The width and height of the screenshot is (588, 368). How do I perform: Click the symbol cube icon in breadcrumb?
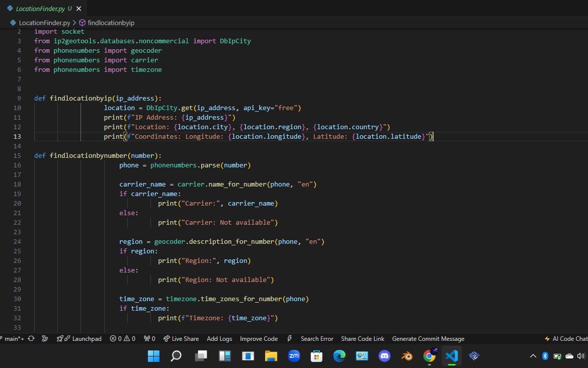click(82, 23)
